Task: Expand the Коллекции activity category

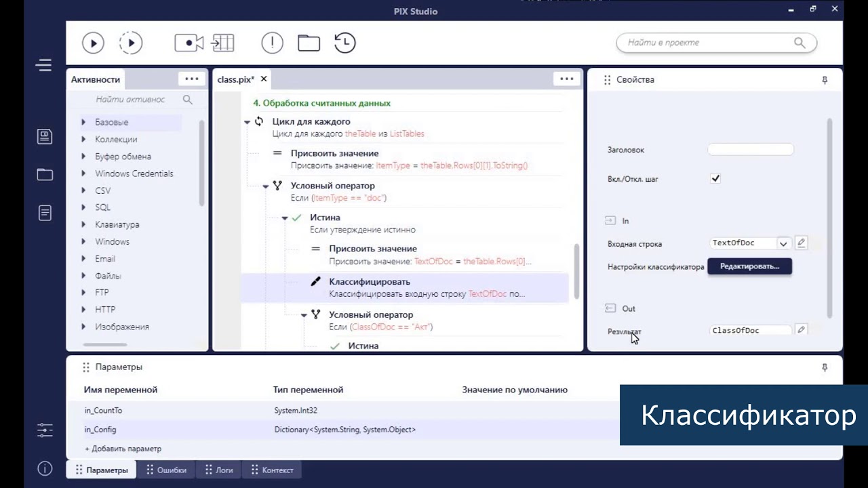Action: pos(83,139)
